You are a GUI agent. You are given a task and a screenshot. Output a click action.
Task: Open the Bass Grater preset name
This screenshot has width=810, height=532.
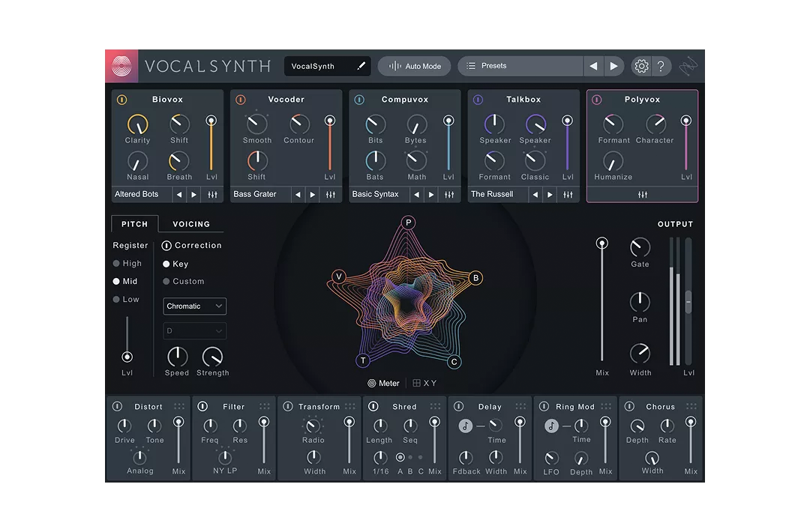pos(255,194)
